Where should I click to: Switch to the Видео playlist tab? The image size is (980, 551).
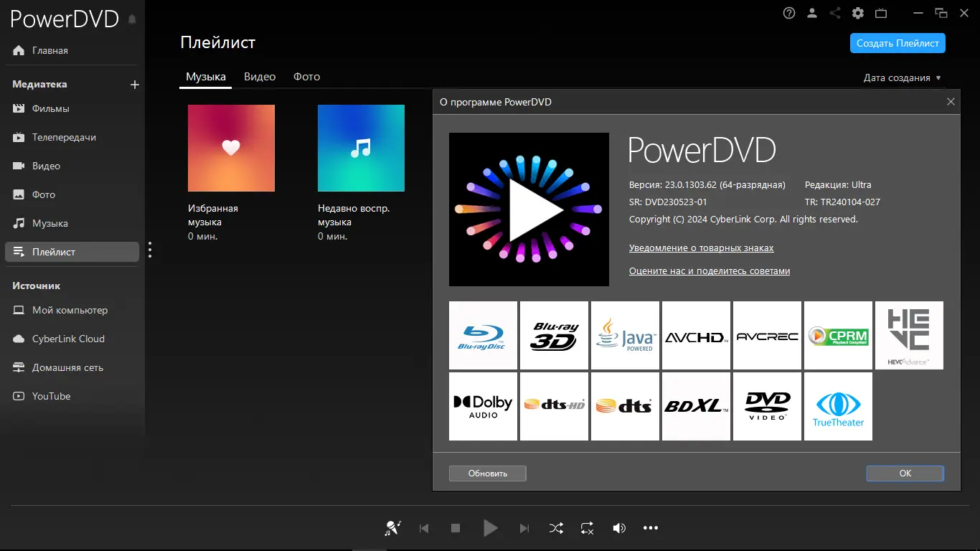[x=260, y=77]
